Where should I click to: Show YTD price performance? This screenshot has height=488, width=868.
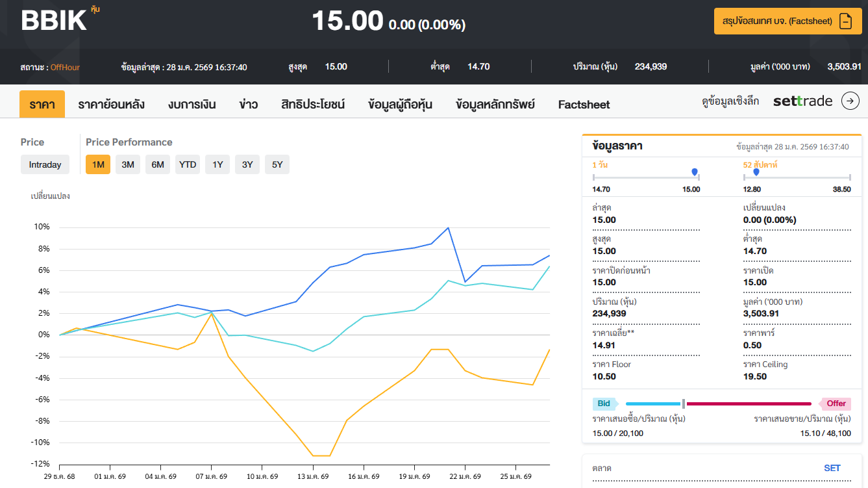point(188,164)
